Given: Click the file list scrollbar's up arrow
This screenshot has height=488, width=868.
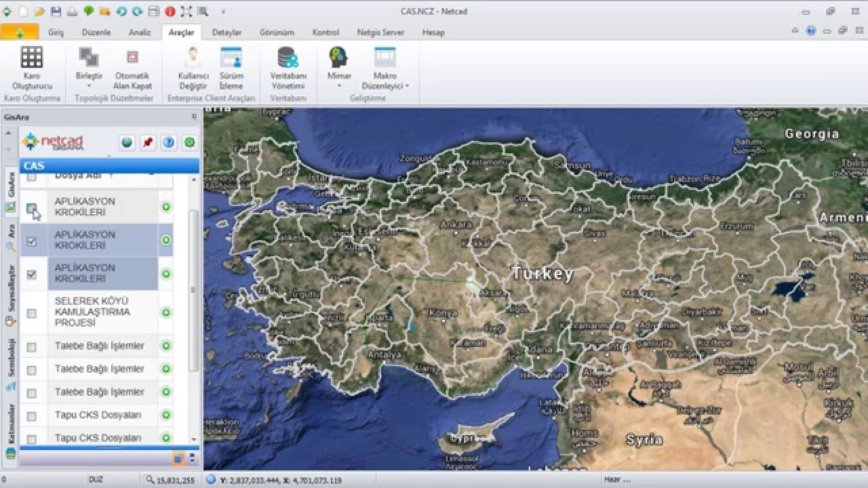Looking at the screenshot, I should [x=193, y=180].
